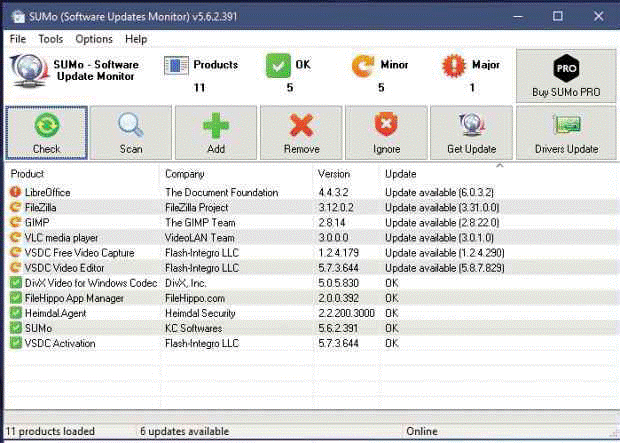
Task: Start a Scan for installed software
Action: pyautogui.click(x=131, y=133)
